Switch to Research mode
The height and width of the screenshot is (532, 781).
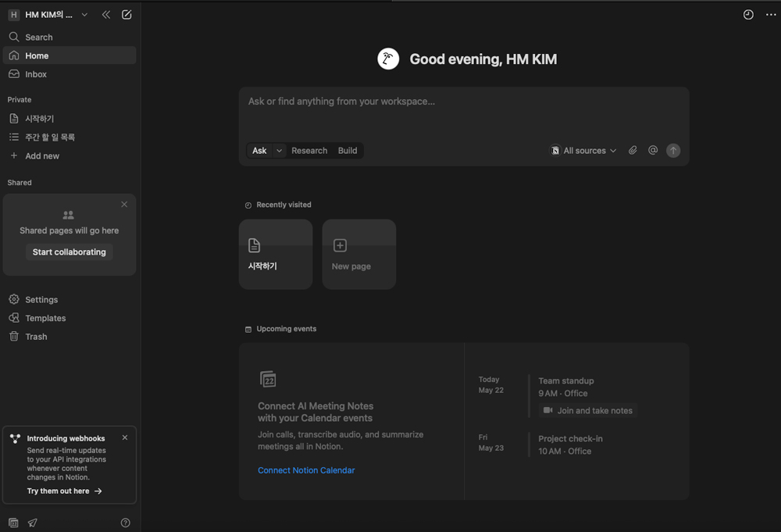309,151
